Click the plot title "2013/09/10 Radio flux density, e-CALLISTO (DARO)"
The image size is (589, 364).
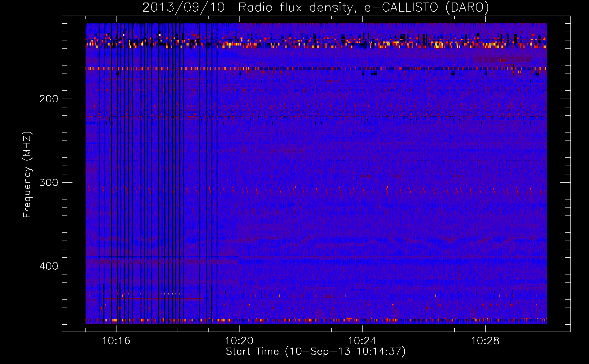(316, 8)
